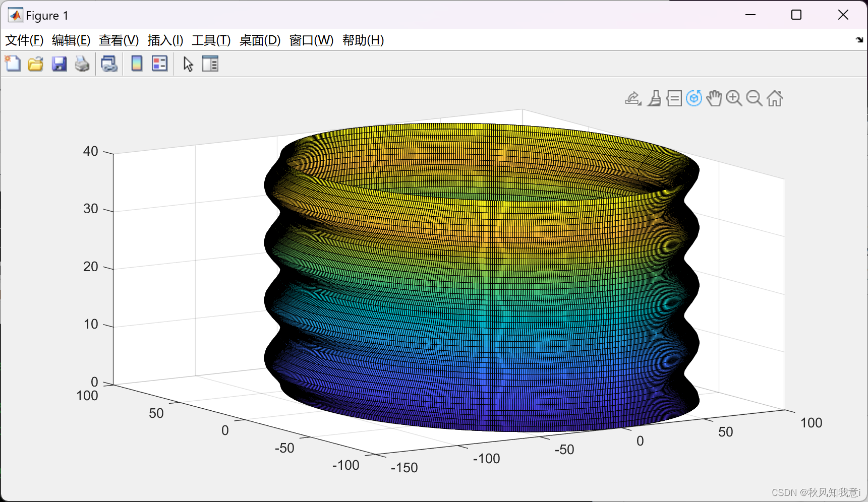Minimize the Figure 1 window
The image size is (868, 502).
pyautogui.click(x=750, y=15)
